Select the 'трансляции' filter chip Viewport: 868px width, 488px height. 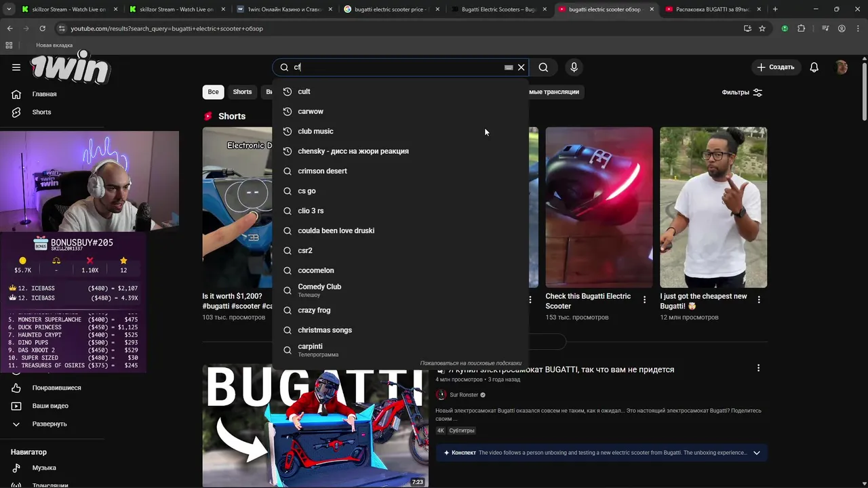(x=555, y=91)
